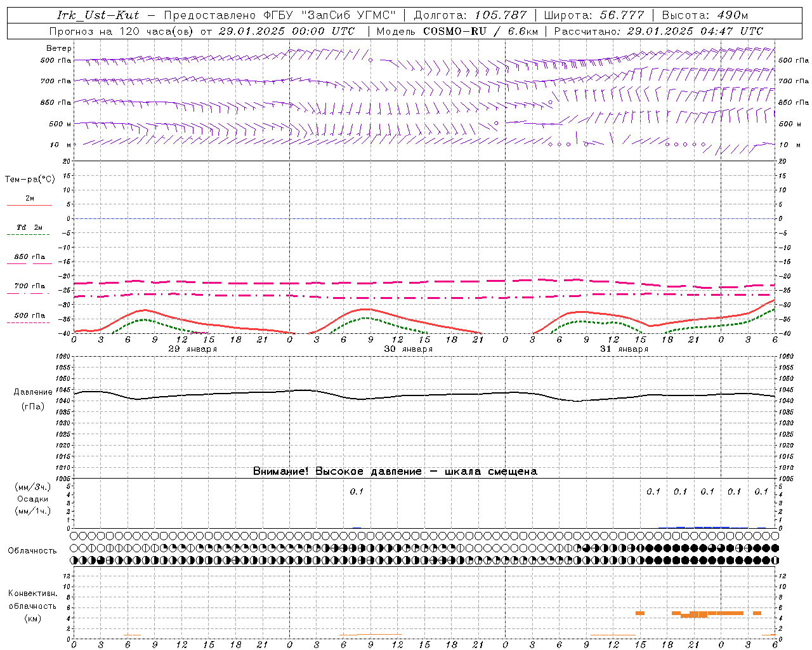
Task: Click the 30 января date label
Action: 408,349
